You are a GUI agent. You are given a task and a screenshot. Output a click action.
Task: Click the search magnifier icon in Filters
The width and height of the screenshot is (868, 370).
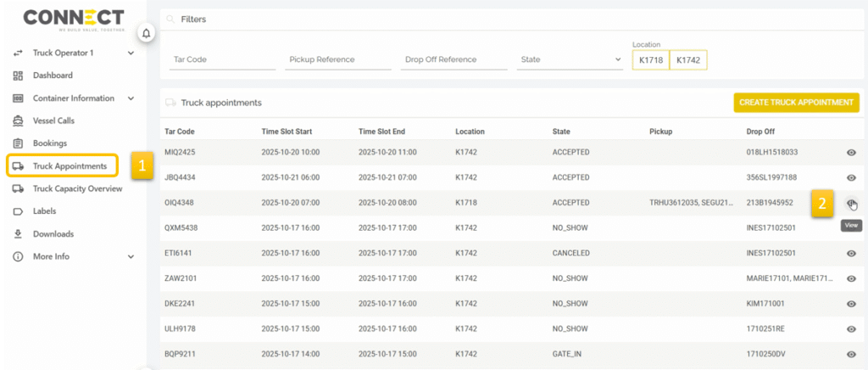(x=171, y=19)
